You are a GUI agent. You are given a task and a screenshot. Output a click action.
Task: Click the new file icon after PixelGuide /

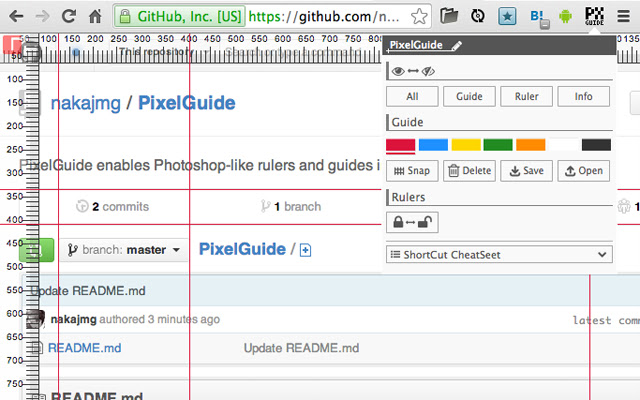(x=305, y=250)
